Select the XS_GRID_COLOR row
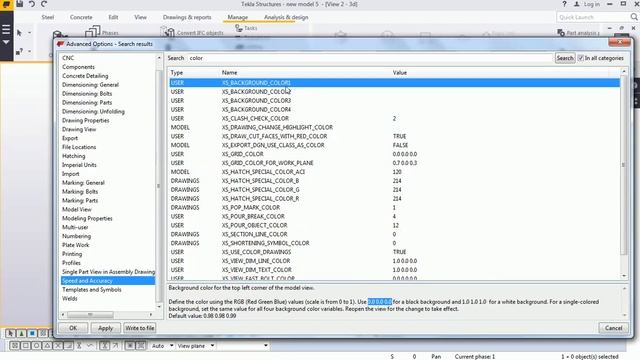The image size is (640, 360). tap(394, 154)
